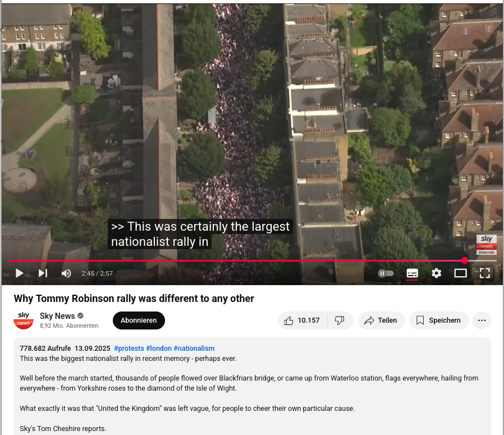
Task: Enter fullscreen mode
Action: [485, 273]
